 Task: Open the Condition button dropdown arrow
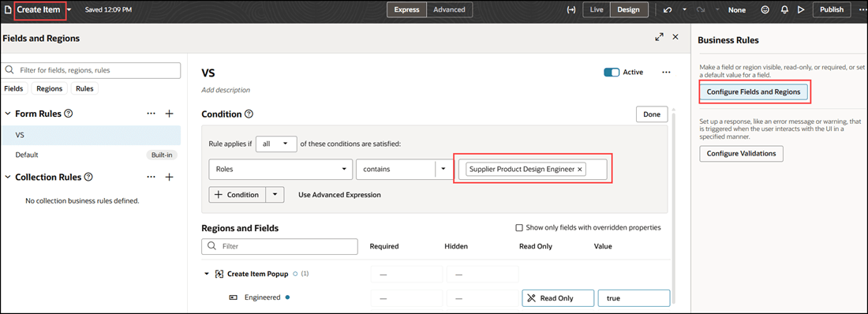point(275,195)
